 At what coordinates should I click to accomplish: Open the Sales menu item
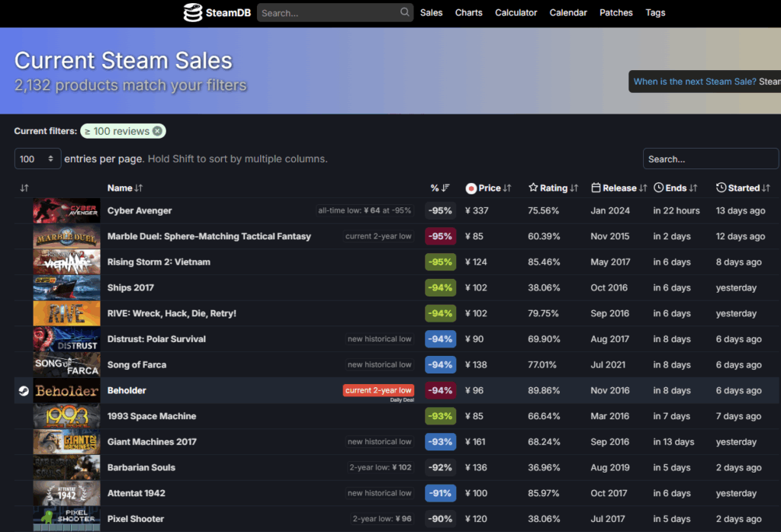[431, 12]
